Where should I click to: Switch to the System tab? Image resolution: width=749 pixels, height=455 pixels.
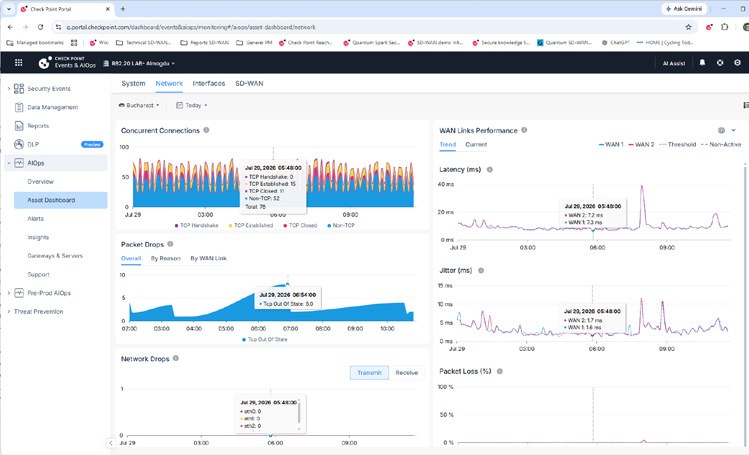133,83
